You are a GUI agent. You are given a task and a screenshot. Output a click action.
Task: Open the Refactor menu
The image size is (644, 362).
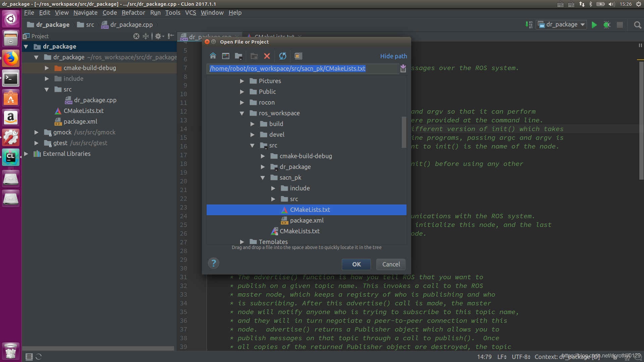click(x=133, y=13)
